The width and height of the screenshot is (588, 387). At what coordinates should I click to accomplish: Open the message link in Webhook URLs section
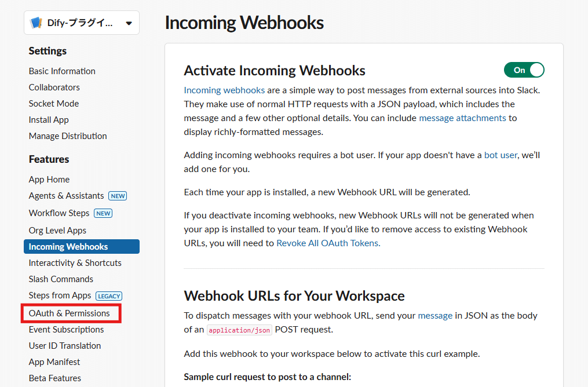coord(435,316)
